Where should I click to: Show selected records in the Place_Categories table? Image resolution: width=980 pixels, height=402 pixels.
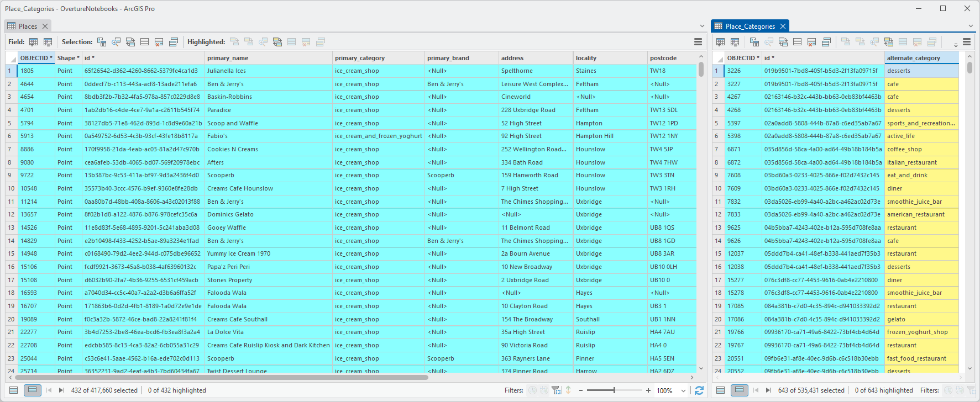pos(739,390)
